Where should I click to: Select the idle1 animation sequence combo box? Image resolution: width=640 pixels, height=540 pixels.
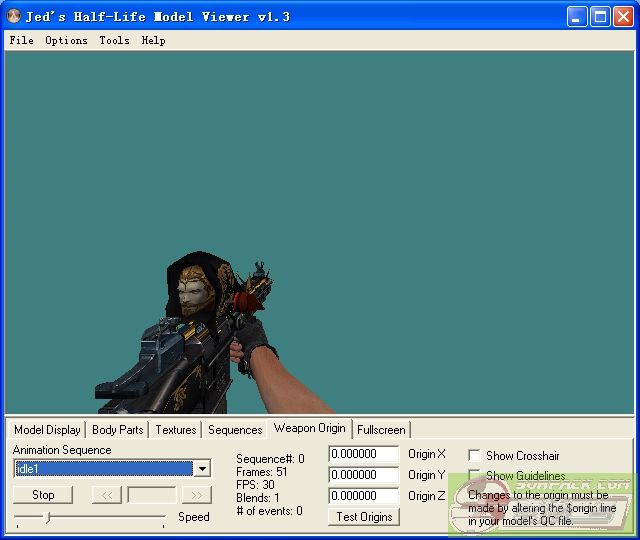[103, 469]
